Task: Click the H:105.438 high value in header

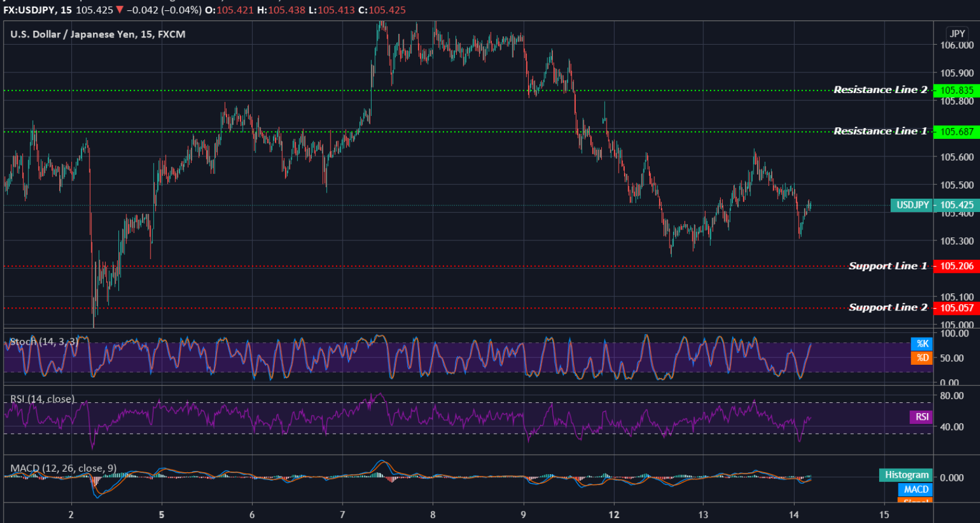Action: (281, 10)
